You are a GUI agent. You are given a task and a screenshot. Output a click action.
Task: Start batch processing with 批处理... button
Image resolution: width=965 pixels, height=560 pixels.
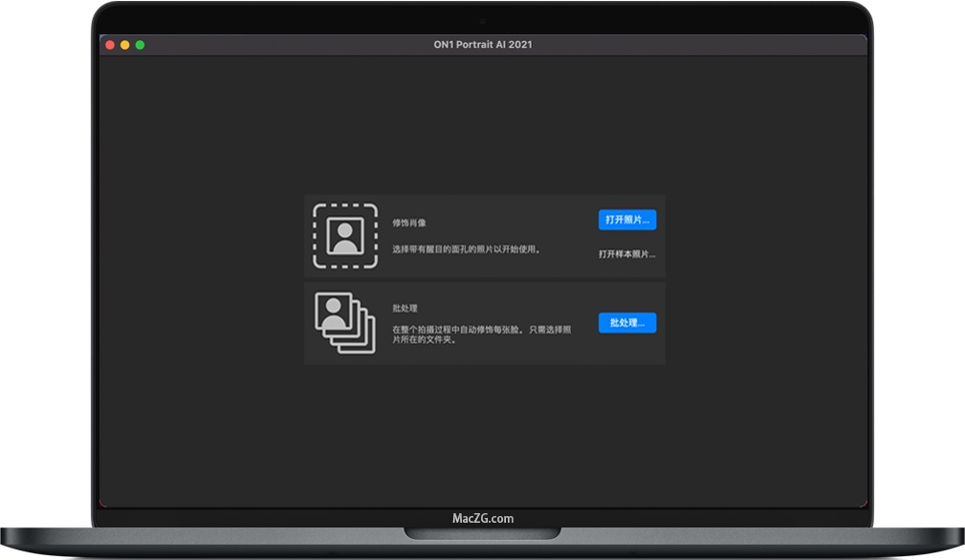point(626,323)
